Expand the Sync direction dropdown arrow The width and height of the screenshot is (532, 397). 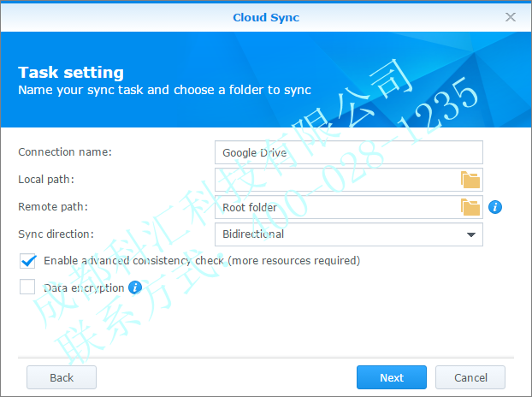(470, 234)
